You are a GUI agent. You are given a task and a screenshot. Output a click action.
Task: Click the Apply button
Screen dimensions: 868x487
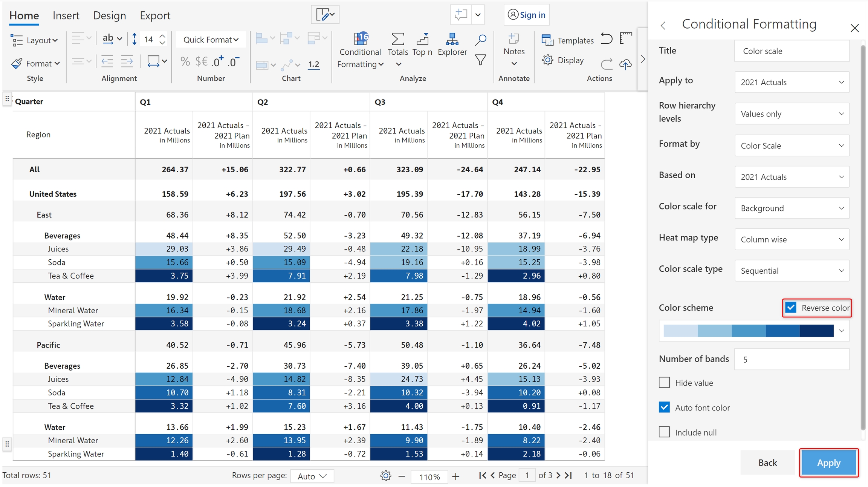click(x=828, y=462)
